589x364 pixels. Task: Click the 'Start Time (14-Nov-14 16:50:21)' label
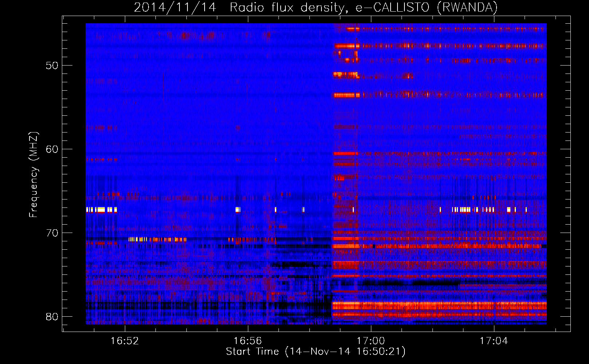pyautogui.click(x=316, y=352)
